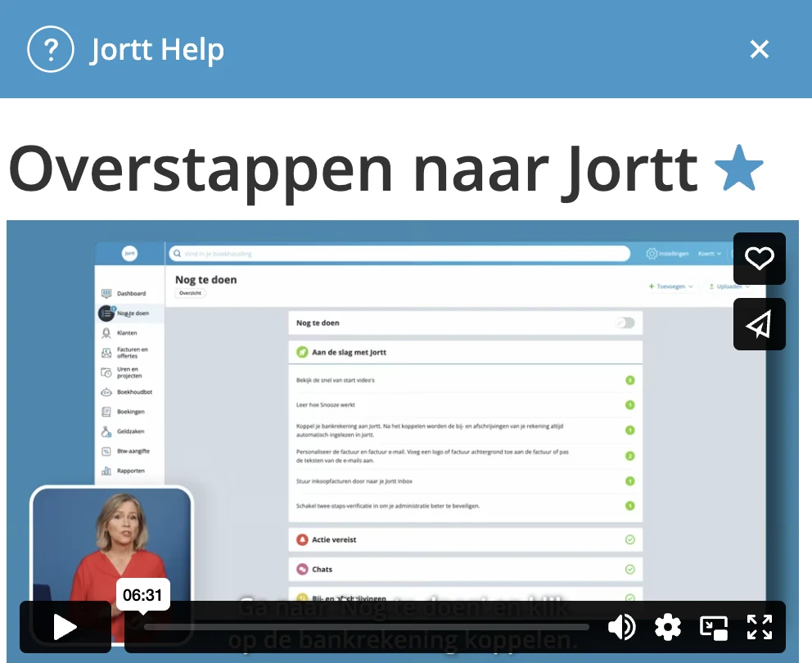Click the Jortt Help question mark icon
Viewport: 812px width, 663px height.
tap(50, 49)
